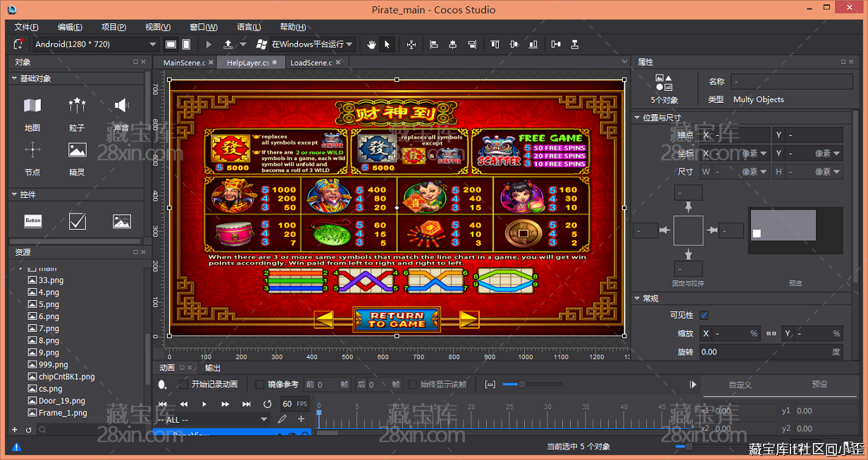Open the File (文件) menu
The image size is (868, 460).
(27, 27)
